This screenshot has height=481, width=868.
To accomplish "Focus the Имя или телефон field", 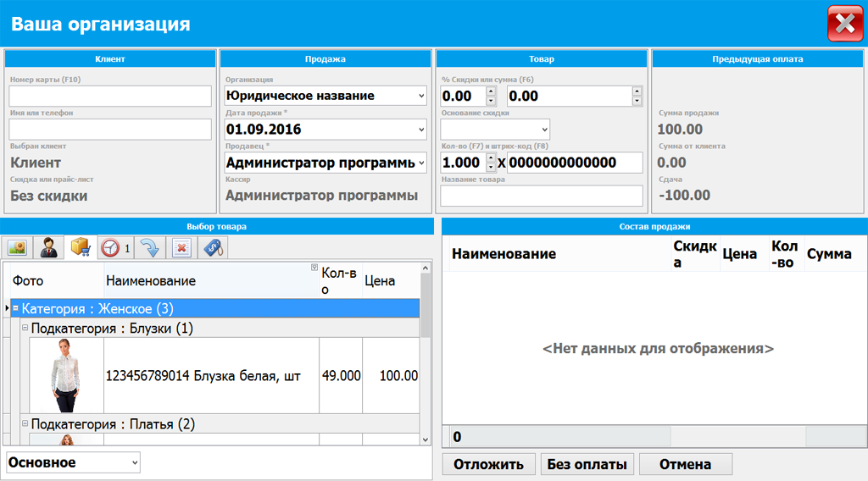I will coord(110,130).
